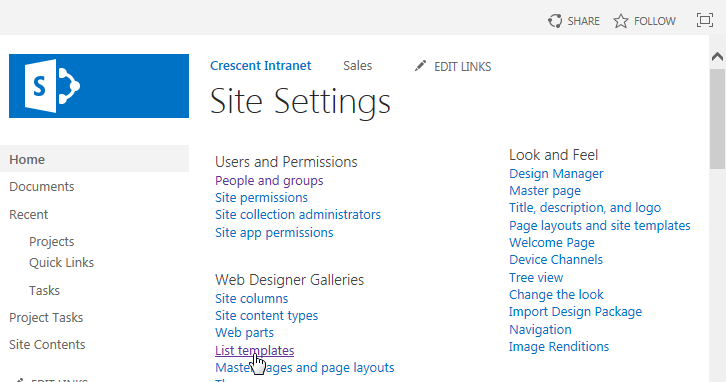Open List templates gallery link
Screen dimensions: 726x382
254,351
